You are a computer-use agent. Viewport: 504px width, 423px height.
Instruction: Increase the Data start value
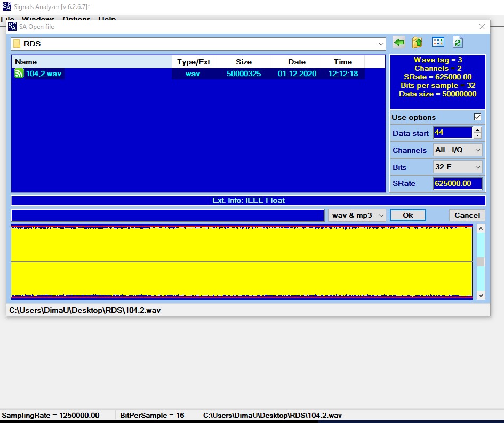(x=478, y=130)
